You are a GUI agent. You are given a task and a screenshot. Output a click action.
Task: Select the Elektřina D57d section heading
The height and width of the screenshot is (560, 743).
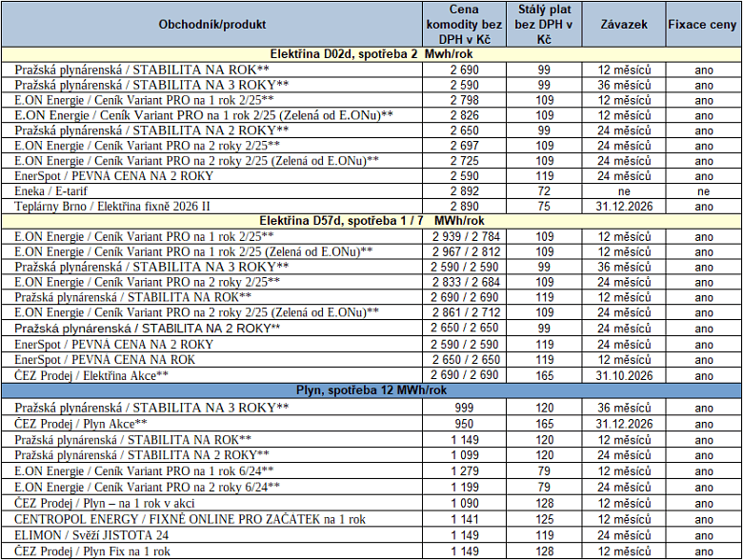tap(371, 221)
